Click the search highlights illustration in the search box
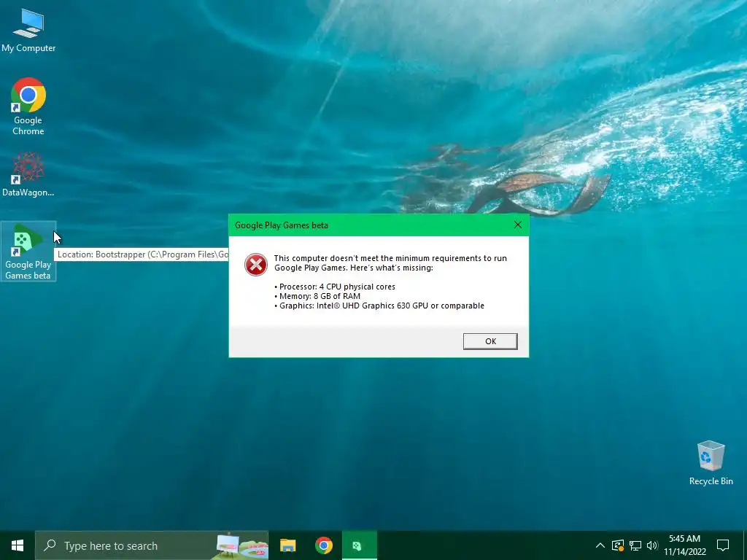747x560 pixels. 241,546
